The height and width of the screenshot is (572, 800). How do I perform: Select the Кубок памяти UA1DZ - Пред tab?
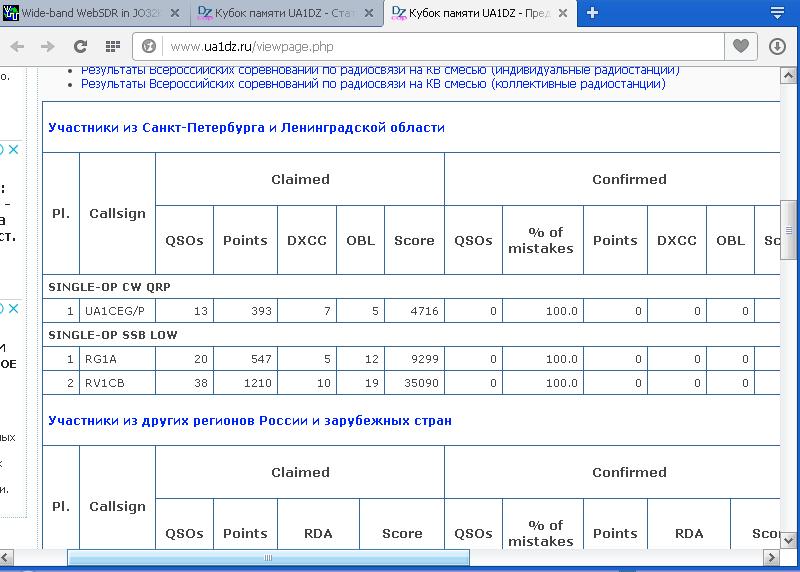pos(480,13)
